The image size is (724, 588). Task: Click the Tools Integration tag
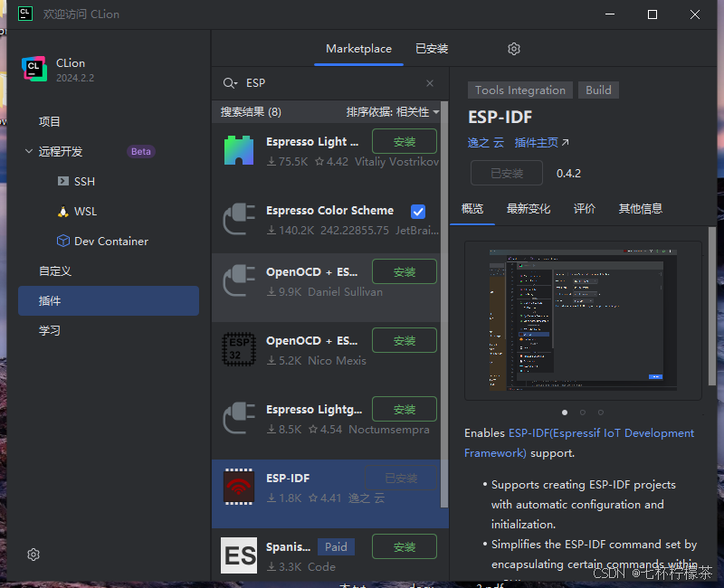(520, 90)
